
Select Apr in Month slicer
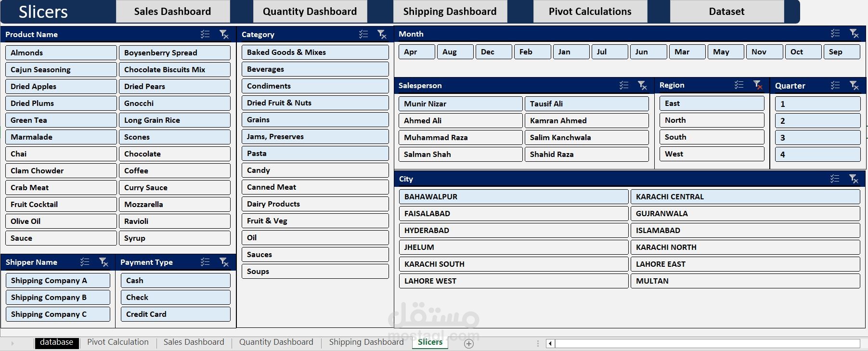(417, 52)
